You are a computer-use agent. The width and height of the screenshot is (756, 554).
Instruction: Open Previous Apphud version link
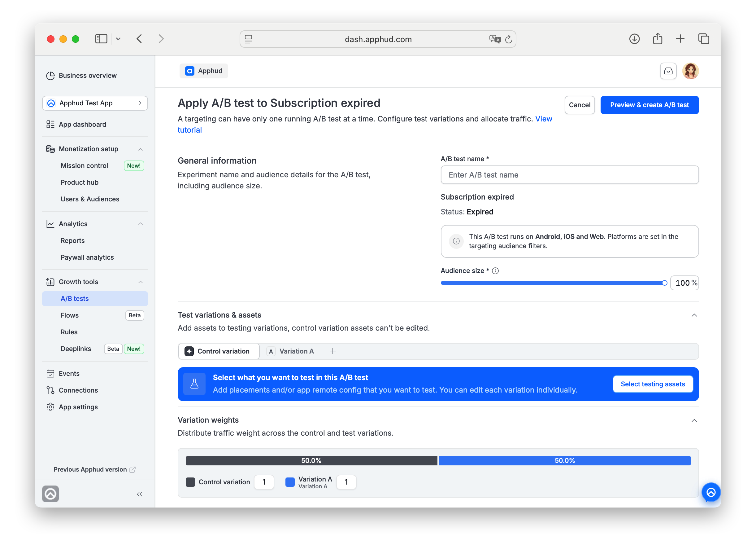[94, 469]
